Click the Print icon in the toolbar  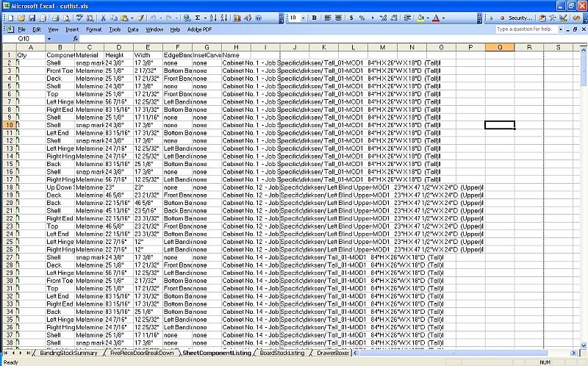coord(55,18)
